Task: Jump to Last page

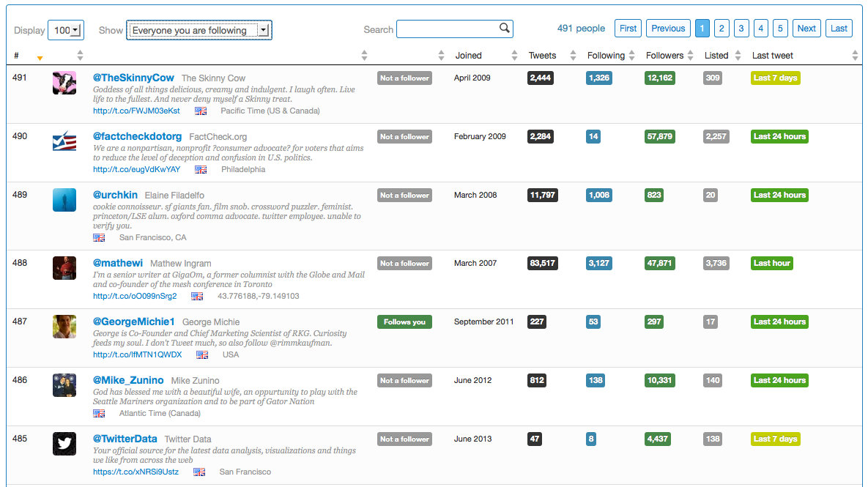Action: [839, 29]
